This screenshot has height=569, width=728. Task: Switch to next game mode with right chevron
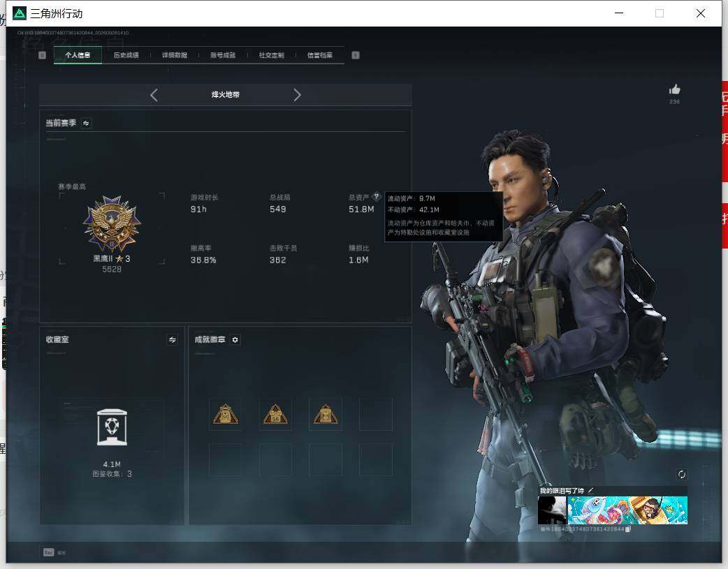(297, 95)
